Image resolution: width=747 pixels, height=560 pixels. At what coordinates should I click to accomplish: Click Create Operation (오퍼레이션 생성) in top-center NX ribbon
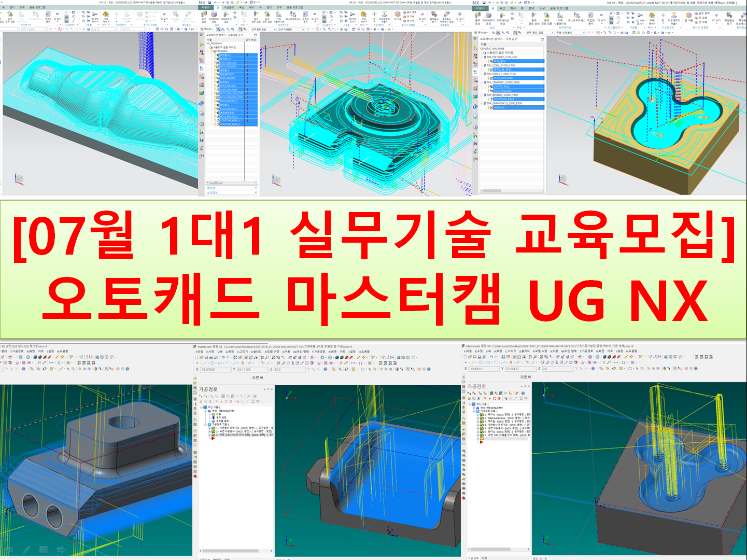[x=226, y=17]
